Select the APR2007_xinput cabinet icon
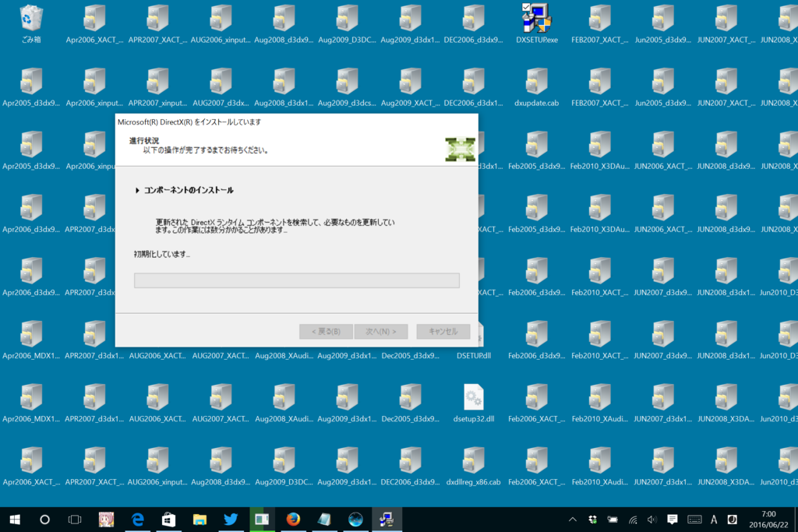 click(x=157, y=87)
